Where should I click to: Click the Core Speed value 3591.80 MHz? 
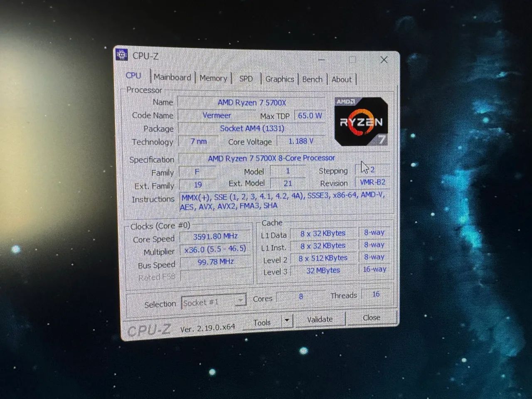215,236
